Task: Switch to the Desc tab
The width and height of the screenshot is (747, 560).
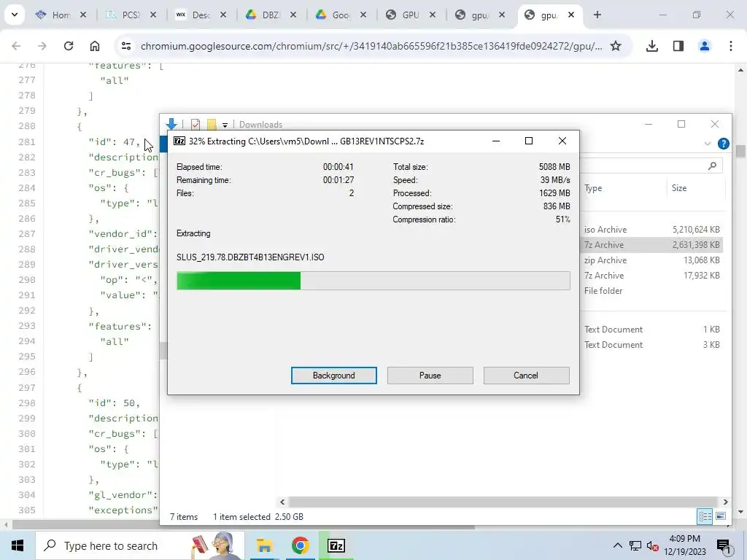Action: (200, 15)
